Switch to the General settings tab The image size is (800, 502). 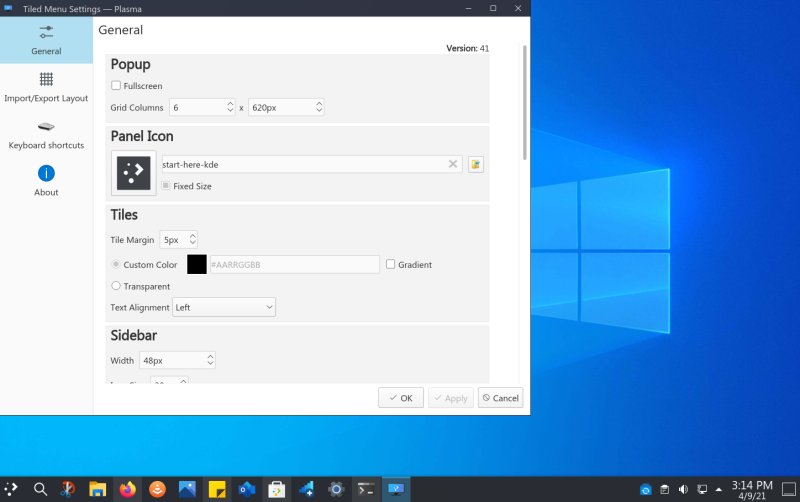[46, 39]
